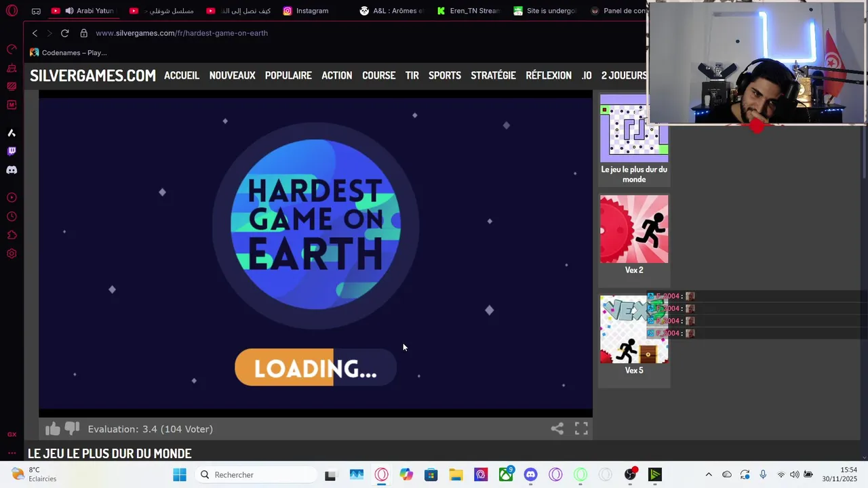Screen dimensions: 868x488
Task: Click the SILVERGAMES.COM site logo
Action: click(93, 76)
